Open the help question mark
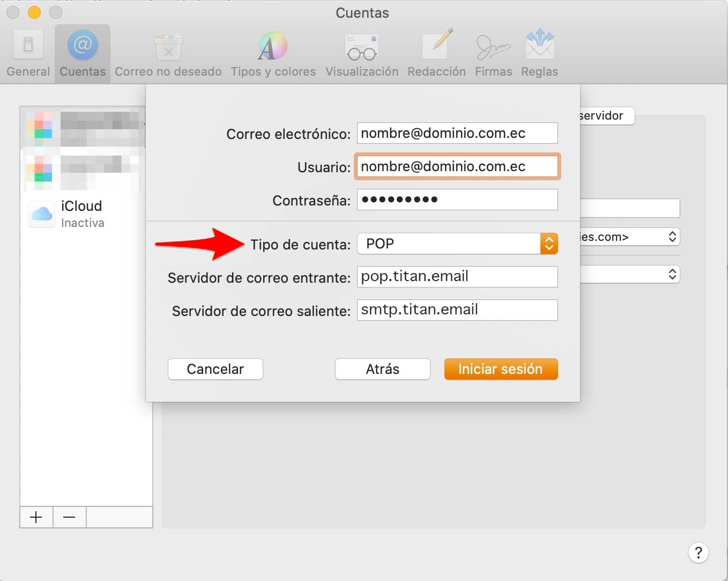 [x=698, y=552]
